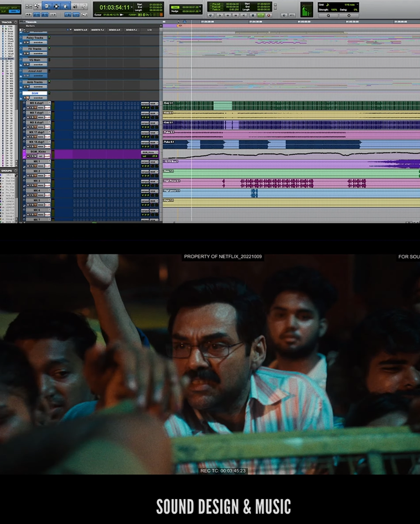This screenshot has width=420, height=524.
Task: Select the purple BGM_Kicks track
Action: (38, 152)
